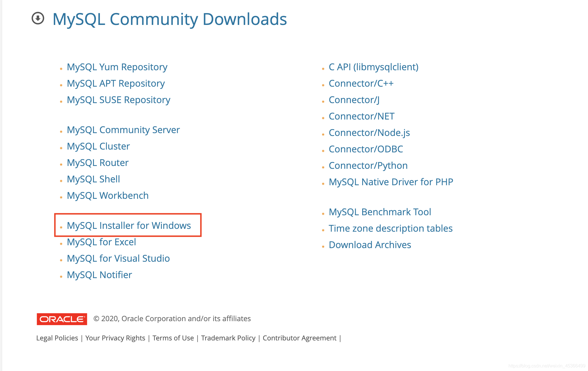
Task: Open C API (libmysqlclient) link
Action: [x=374, y=67]
